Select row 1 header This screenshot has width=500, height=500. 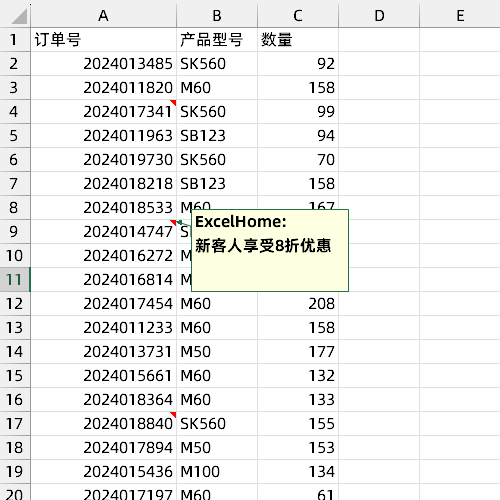(15, 40)
